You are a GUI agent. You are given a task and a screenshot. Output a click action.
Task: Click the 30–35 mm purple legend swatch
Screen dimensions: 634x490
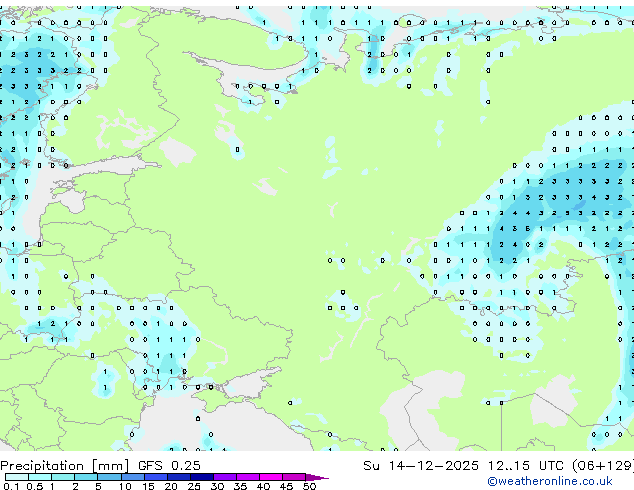[225, 477]
